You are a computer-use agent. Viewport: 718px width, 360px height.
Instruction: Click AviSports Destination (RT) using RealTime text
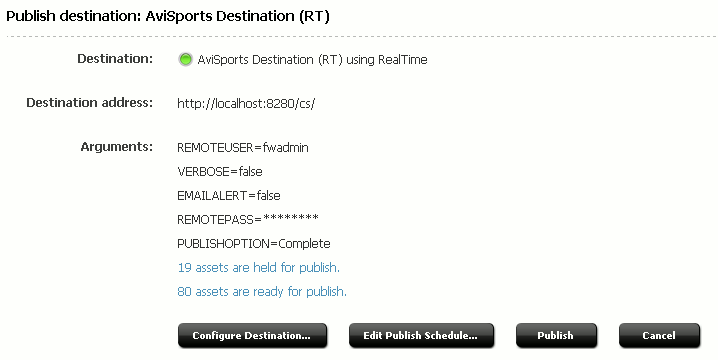pos(312,60)
